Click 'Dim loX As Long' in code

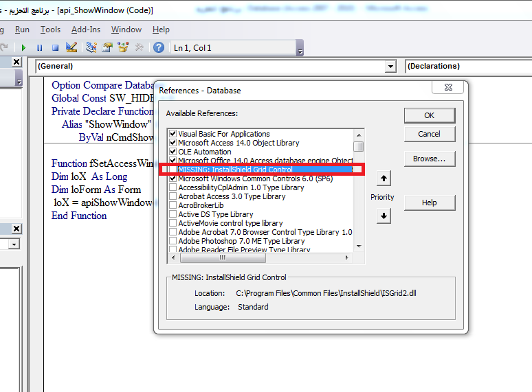tap(89, 176)
